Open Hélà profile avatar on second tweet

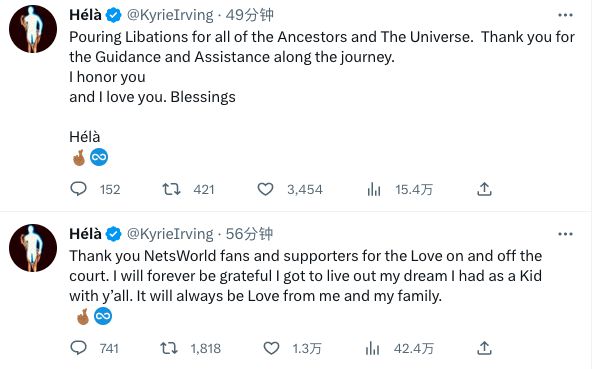tap(33, 248)
